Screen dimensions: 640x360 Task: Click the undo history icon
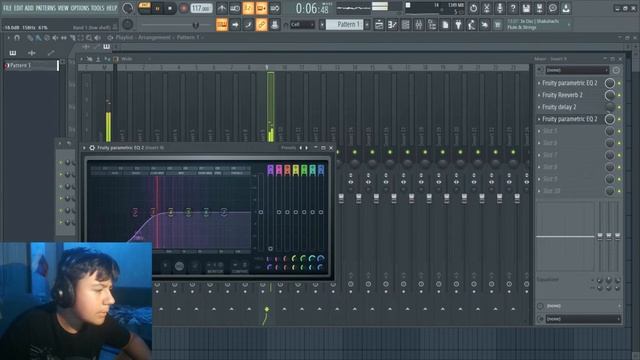[x=473, y=8]
